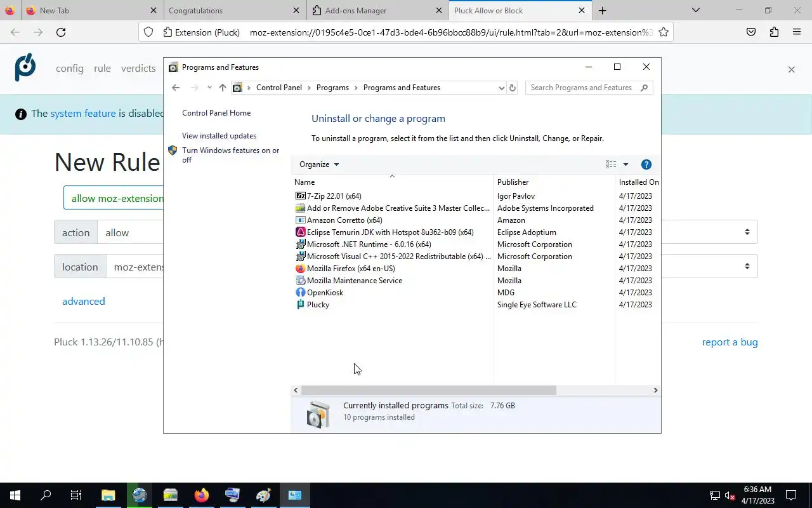Click the Programs and Features help icon
Screen dimensions: 812x508
click(x=646, y=164)
